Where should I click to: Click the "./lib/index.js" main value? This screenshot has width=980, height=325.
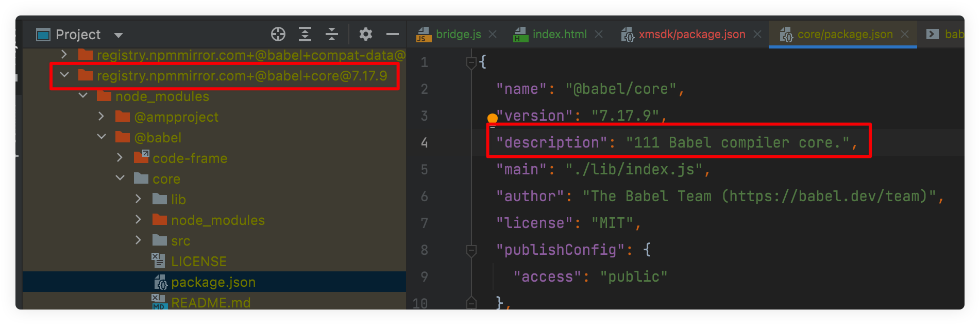click(x=634, y=169)
